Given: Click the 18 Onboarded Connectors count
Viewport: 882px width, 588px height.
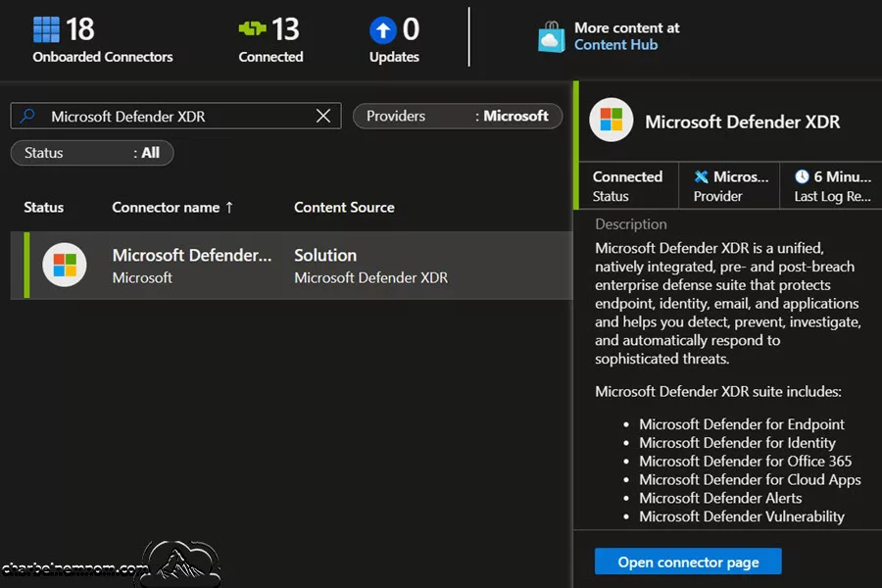Looking at the screenshot, I should 80,29.
